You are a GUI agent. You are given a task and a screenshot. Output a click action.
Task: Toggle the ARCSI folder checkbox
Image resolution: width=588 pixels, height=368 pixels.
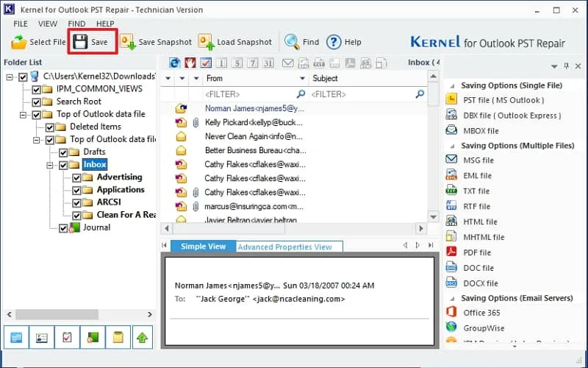click(77, 203)
